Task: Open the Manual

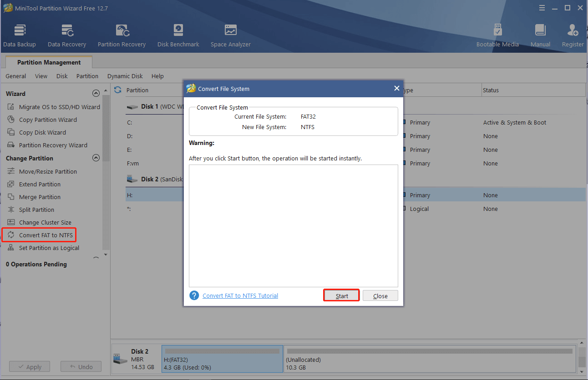Action: [540, 36]
